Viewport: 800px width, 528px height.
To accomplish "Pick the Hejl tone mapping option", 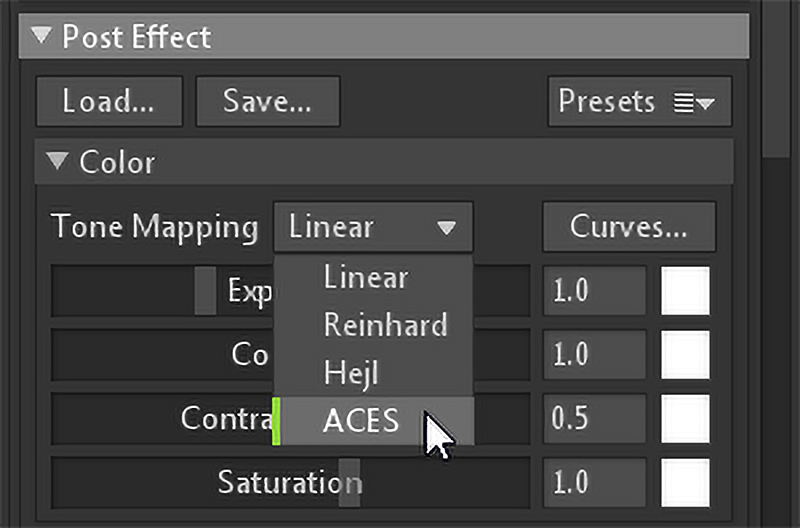I will click(353, 373).
